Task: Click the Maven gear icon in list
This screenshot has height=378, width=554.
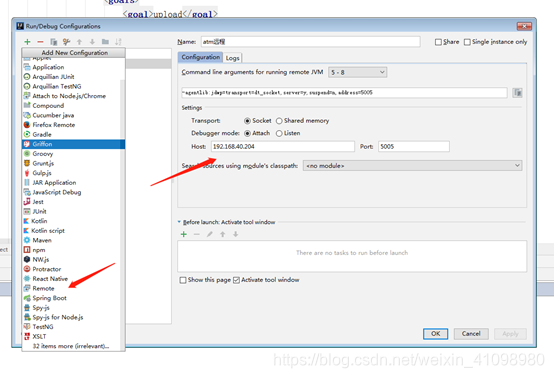Action: coord(27,240)
